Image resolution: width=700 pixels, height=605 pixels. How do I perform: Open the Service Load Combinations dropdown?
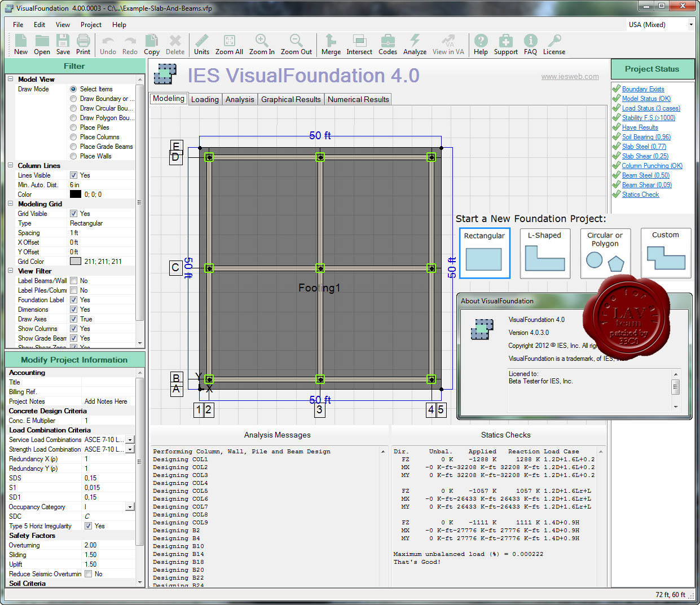pos(130,440)
